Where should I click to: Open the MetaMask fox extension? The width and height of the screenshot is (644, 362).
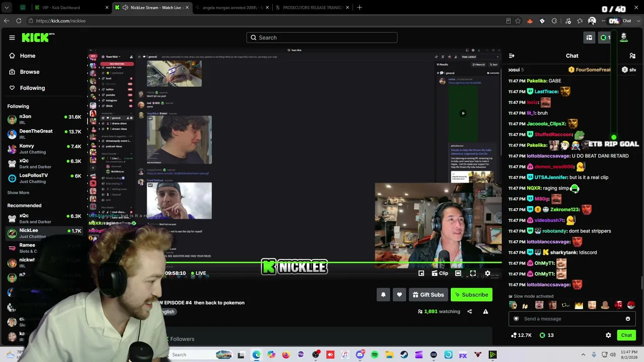pyautogui.click(x=530, y=21)
